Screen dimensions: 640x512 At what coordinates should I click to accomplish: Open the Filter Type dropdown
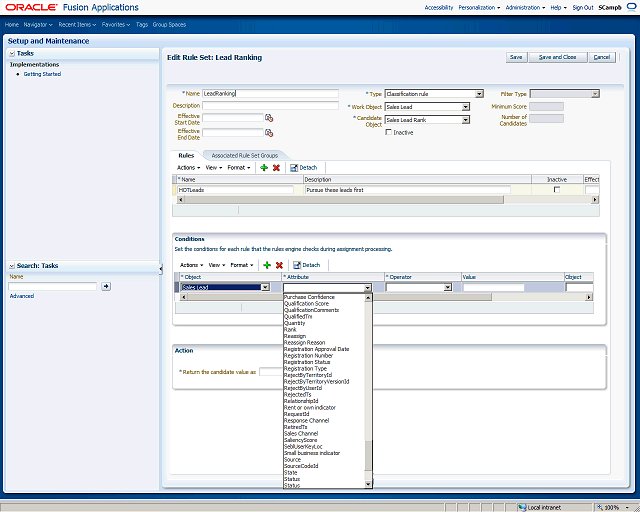coord(596,94)
